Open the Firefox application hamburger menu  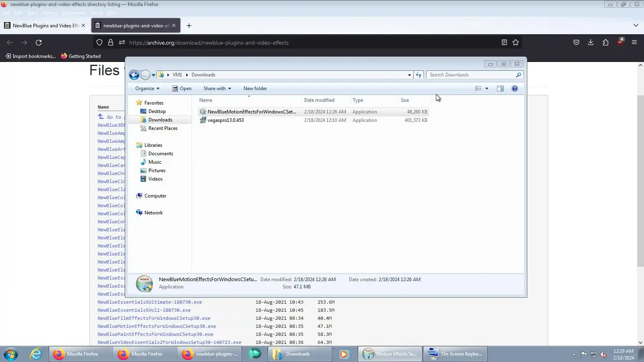634,43
